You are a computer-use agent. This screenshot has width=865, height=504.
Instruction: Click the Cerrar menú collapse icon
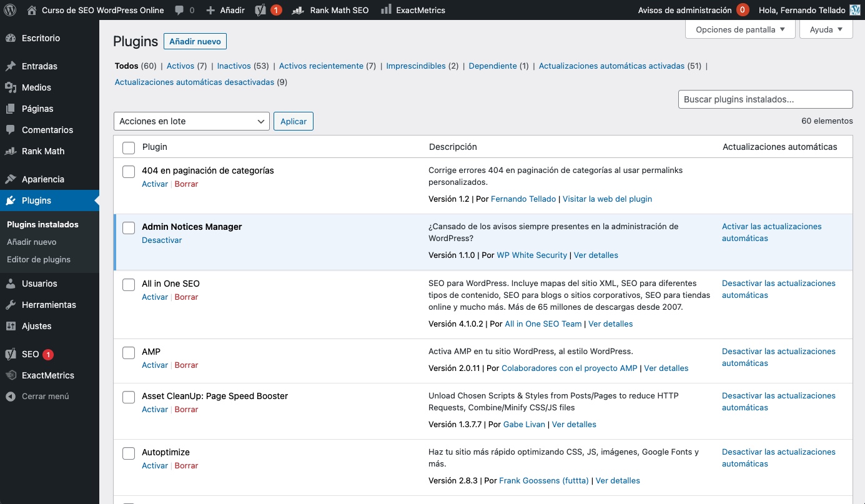click(11, 397)
